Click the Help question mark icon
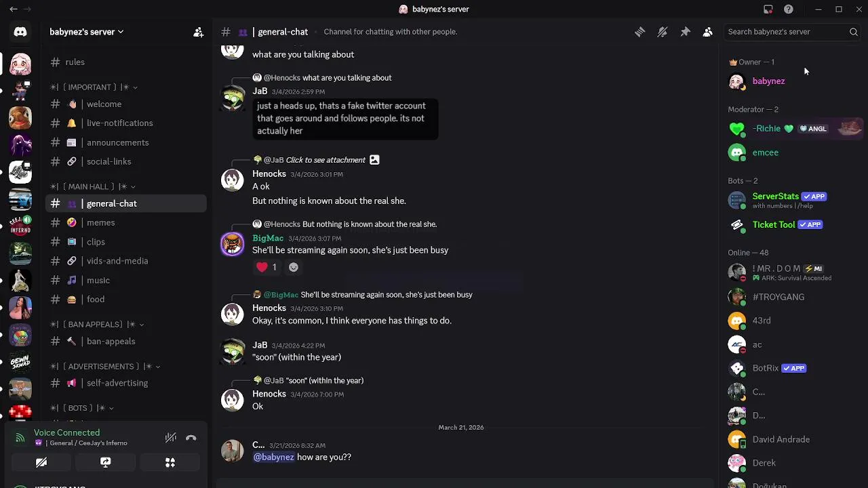868x488 pixels. click(788, 9)
